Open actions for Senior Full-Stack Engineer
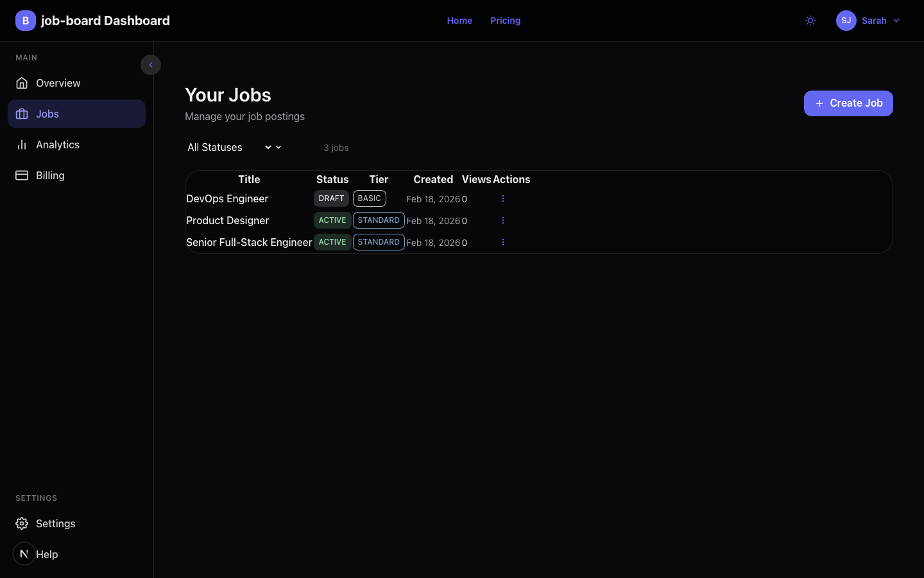 pyautogui.click(x=502, y=242)
